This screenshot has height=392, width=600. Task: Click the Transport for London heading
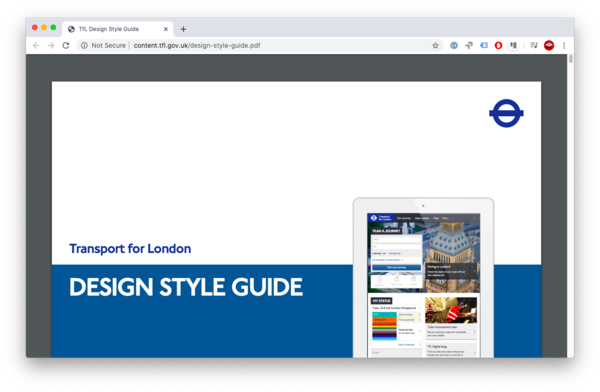tap(130, 248)
